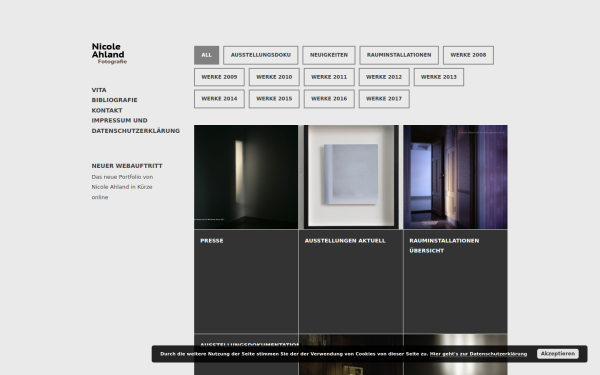Open the Bibliografie page
The width and height of the screenshot is (600, 375).
(x=114, y=100)
